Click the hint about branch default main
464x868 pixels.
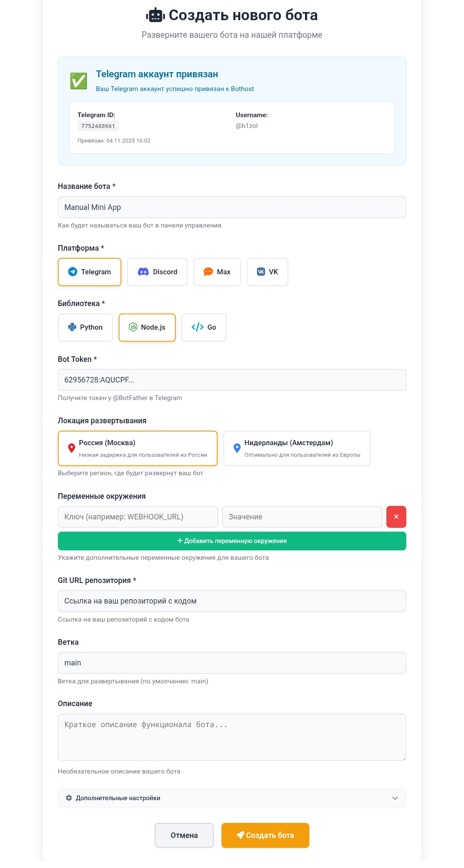click(x=133, y=681)
